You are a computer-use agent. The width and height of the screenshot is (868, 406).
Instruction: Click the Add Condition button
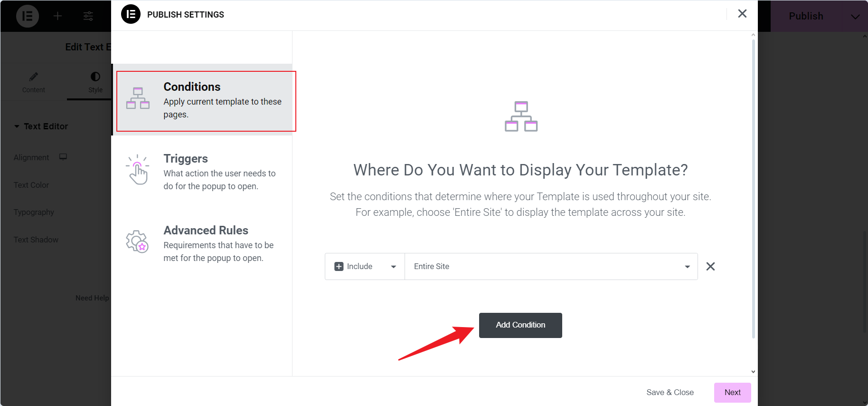click(520, 325)
